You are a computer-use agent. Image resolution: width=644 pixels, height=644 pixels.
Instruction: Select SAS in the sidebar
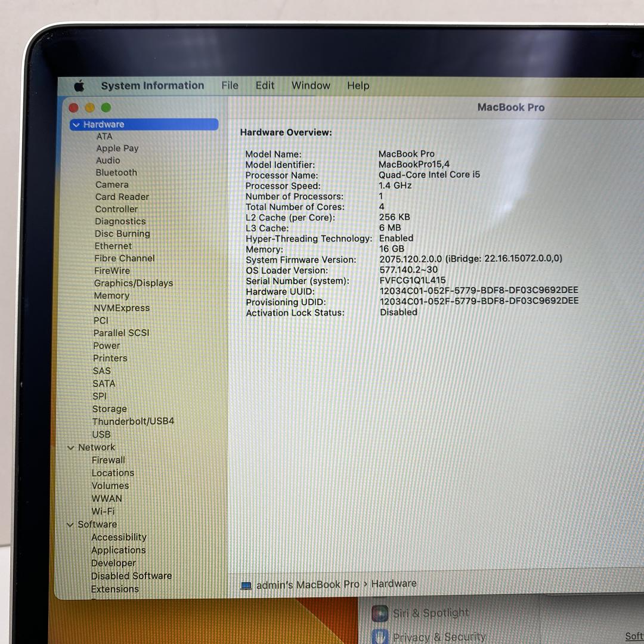pos(102,371)
